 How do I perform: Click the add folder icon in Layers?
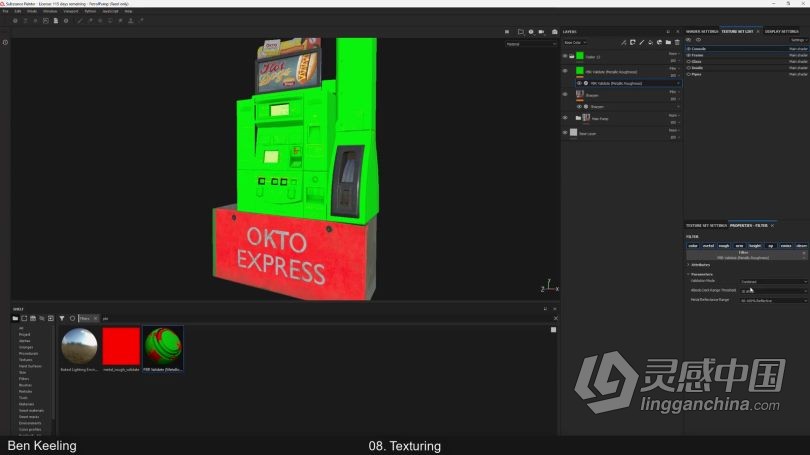(x=668, y=42)
